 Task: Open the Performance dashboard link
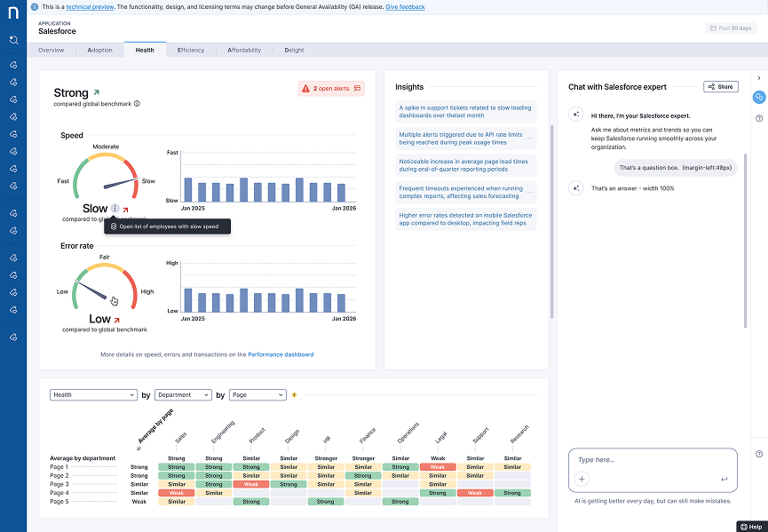281,354
